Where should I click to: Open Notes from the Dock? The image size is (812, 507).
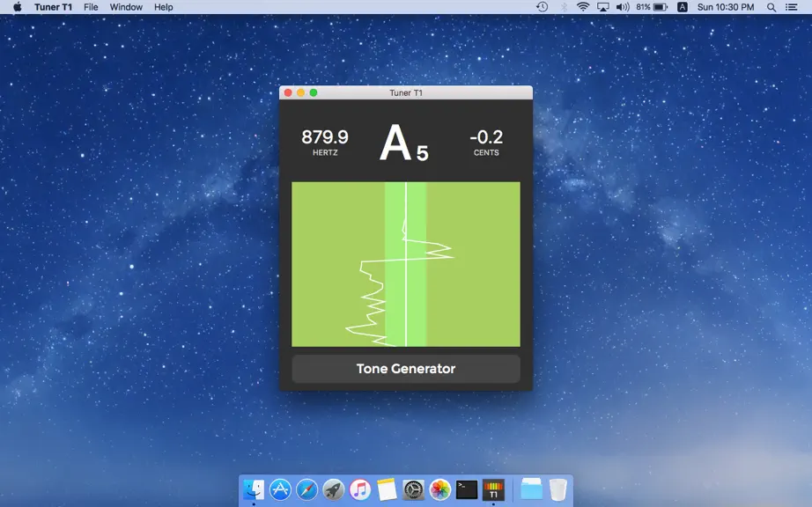(x=387, y=489)
